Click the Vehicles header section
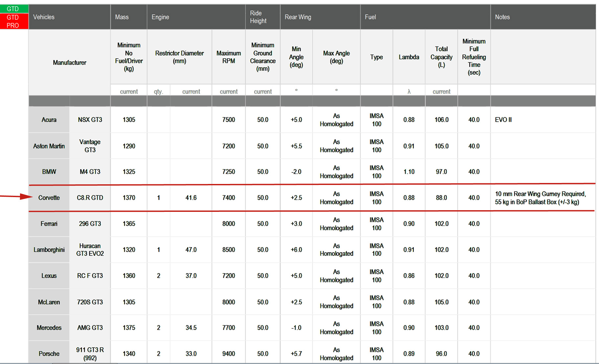This screenshot has width=599, height=364. click(44, 17)
